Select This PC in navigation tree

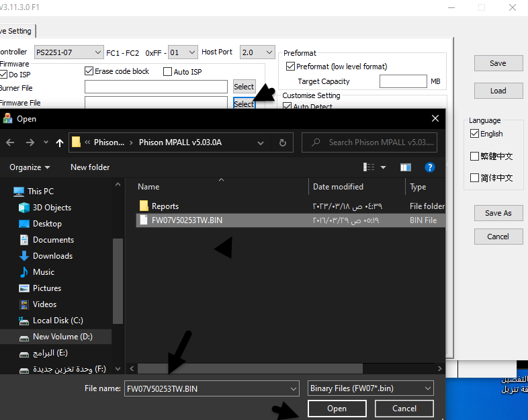(x=34, y=192)
